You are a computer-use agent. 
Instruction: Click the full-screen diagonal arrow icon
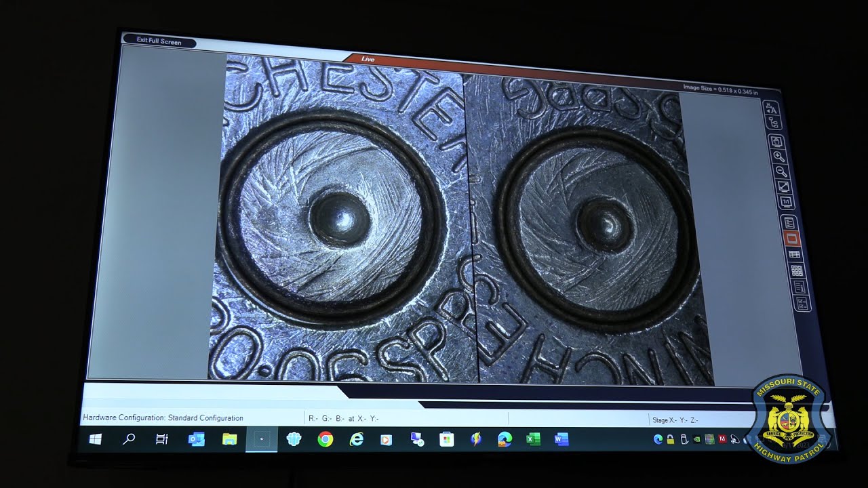click(x=783, y=186)
